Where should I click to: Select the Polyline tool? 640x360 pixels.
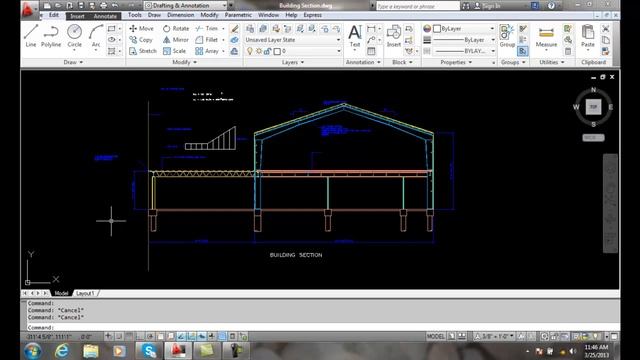pos(51,36)
